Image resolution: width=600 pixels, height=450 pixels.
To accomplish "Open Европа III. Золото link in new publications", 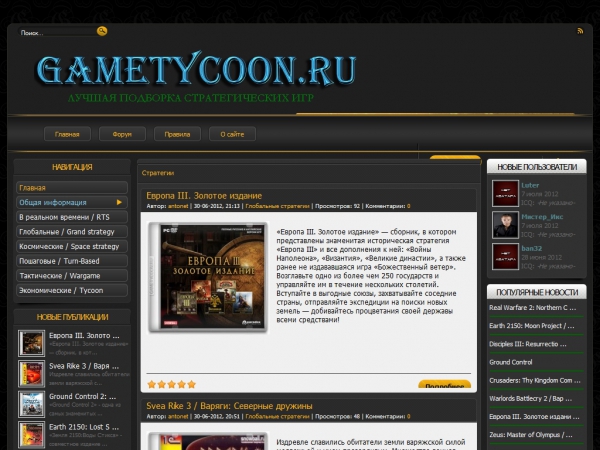I will [84, 335].
